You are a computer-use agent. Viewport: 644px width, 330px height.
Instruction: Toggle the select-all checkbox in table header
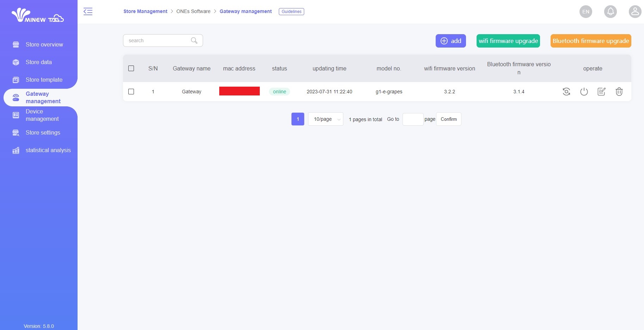(x=131, y=68)
